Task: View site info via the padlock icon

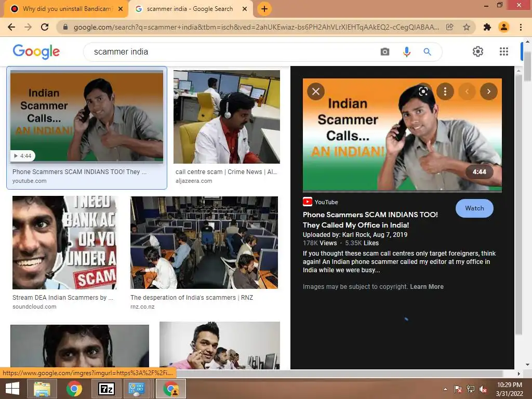Action: click(65, 27)
